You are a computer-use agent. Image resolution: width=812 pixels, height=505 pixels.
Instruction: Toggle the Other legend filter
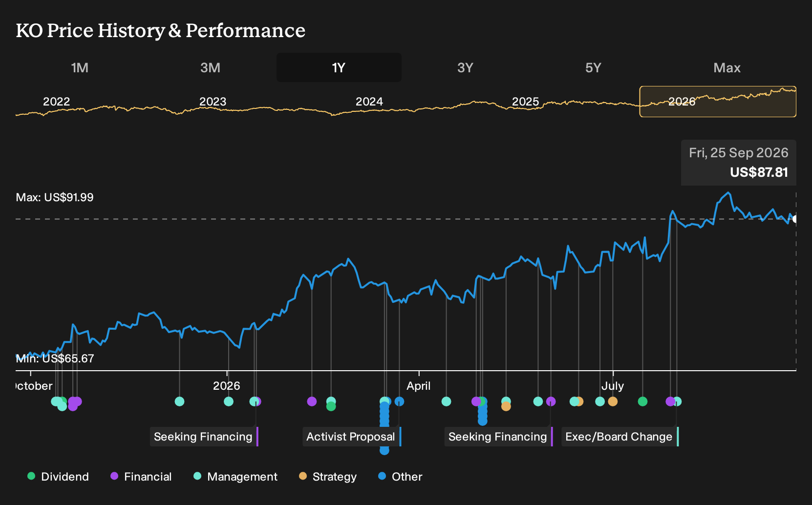(400, 477)
